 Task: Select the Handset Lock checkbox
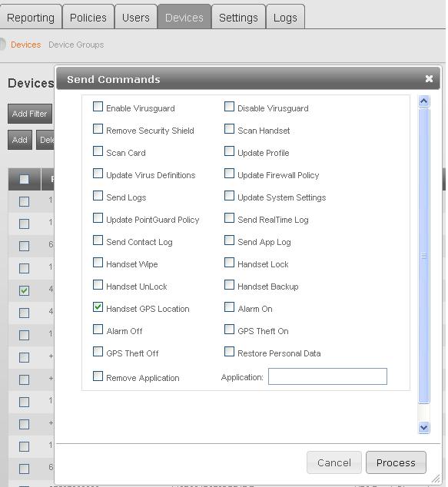(x=229, y=263)
